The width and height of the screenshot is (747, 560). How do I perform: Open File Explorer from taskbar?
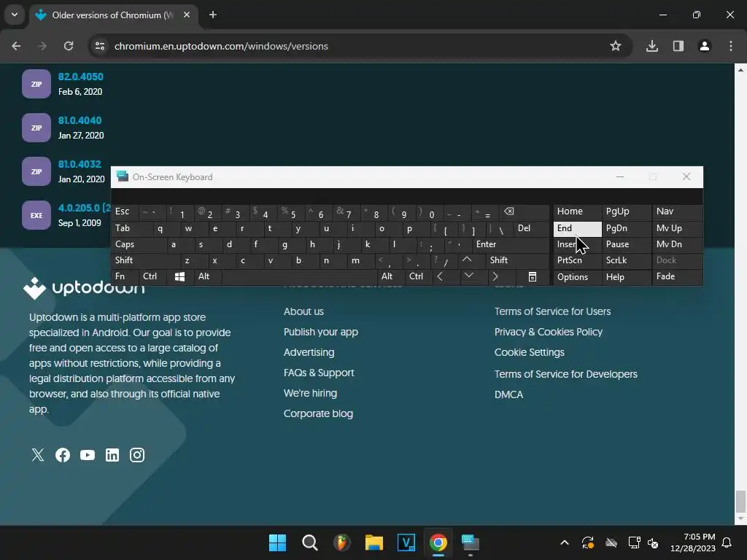[374, 542]
